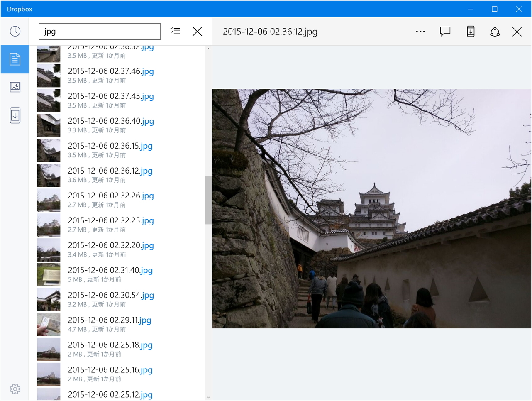Click thumbnail of 02.37.45.jpg
Viewport: 532px width, 401px height.
click(x=49, y=100)
